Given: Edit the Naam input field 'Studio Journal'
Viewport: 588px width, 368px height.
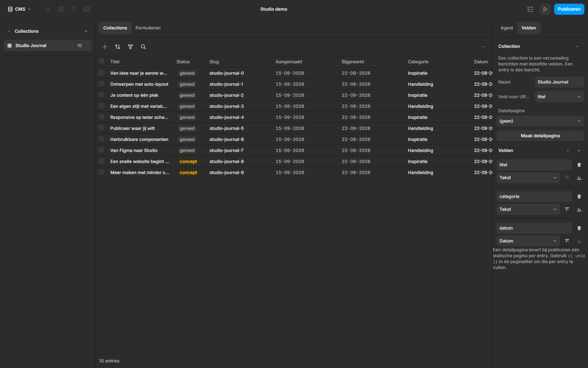Looking at the screenshot, I should tap(559, 82).
